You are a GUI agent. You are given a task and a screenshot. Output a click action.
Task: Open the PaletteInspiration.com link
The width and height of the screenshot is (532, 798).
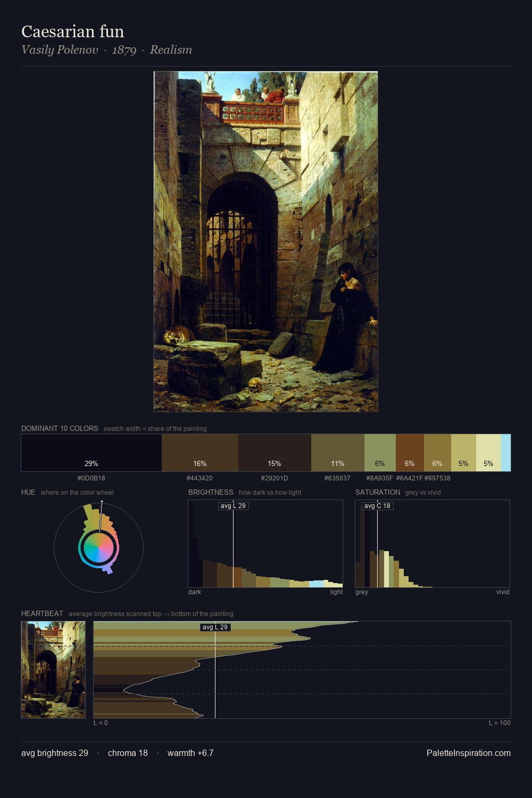(469, 753)
